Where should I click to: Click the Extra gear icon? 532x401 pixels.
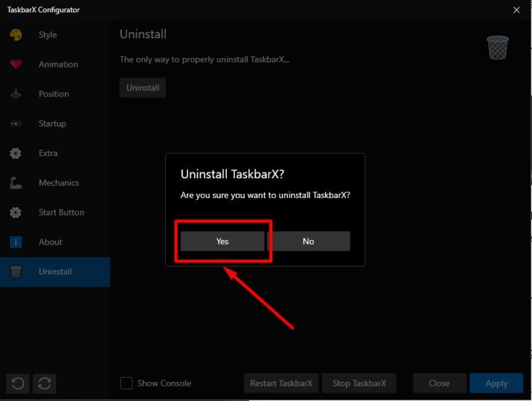pyautogui.click(x=16, y=153)
